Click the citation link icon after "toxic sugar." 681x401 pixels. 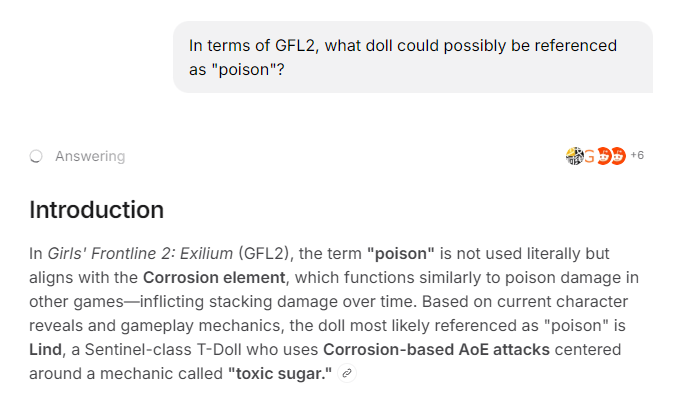pyautogui.click(x=347, y=373)
